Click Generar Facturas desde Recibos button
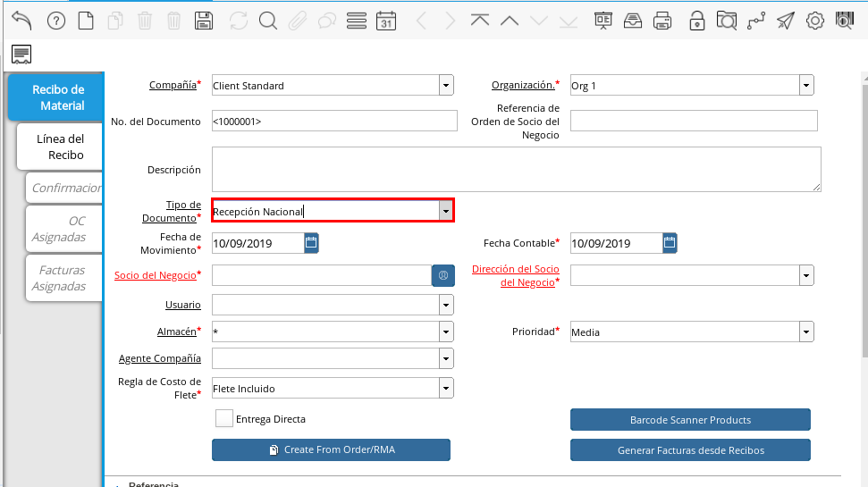The height and width of the screenshot is (487, 868). (690, 449)
